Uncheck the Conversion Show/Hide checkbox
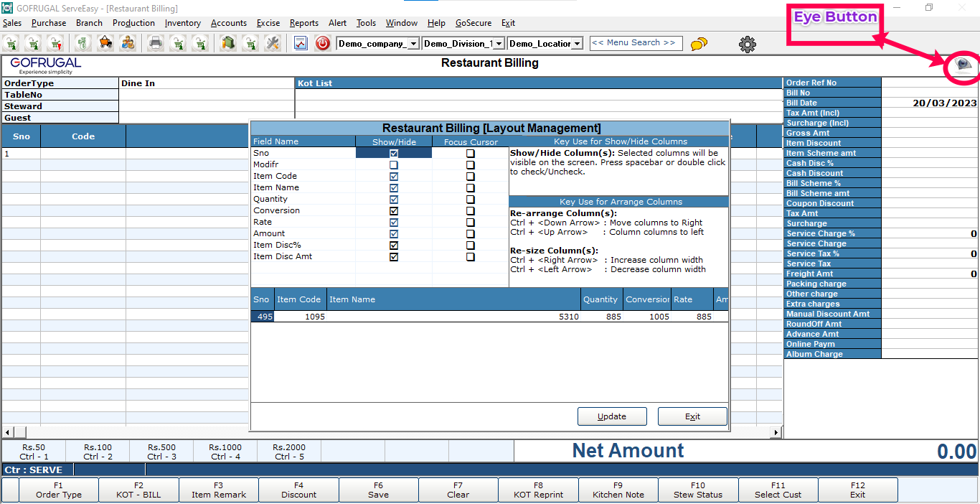Viewport: 980px width, 504px height. [394, 211]
